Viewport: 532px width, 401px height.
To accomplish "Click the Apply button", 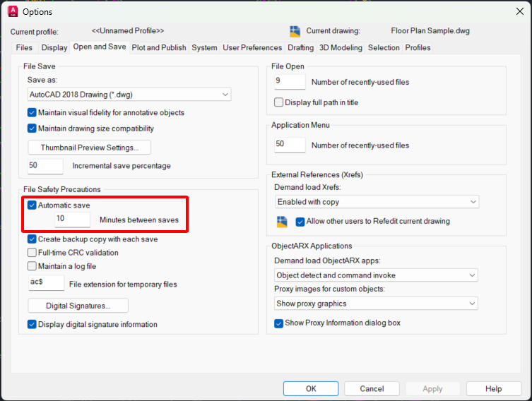I will pyautogui.click(x=432, y=388).
